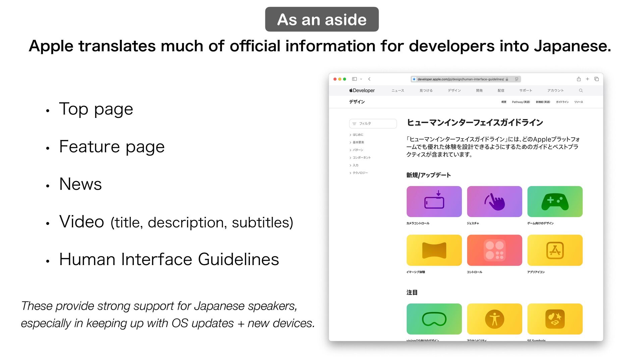Click the アプリアイコン caption link

[536, 272]
